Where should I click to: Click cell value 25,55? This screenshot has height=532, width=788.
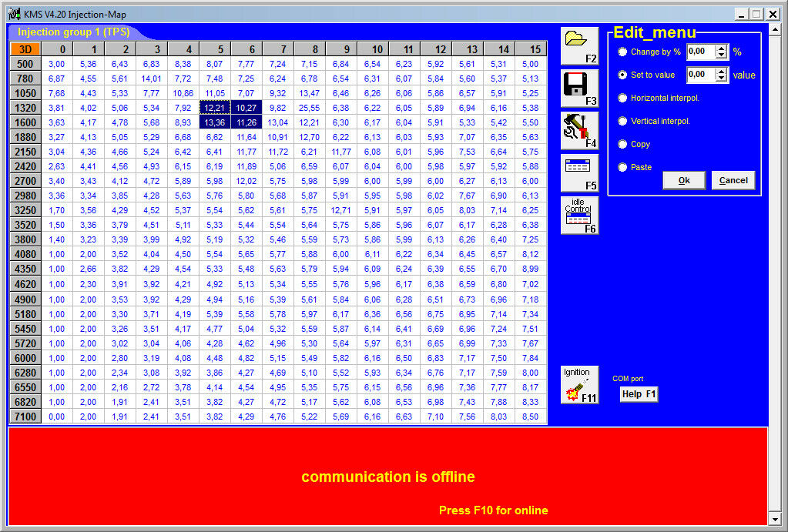310,108
